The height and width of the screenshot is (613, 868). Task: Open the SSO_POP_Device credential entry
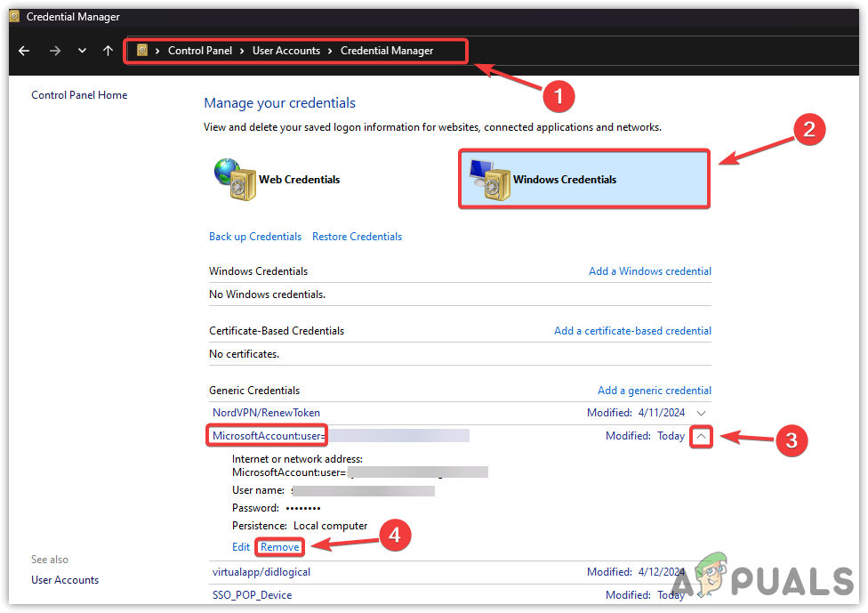[252, 595]
